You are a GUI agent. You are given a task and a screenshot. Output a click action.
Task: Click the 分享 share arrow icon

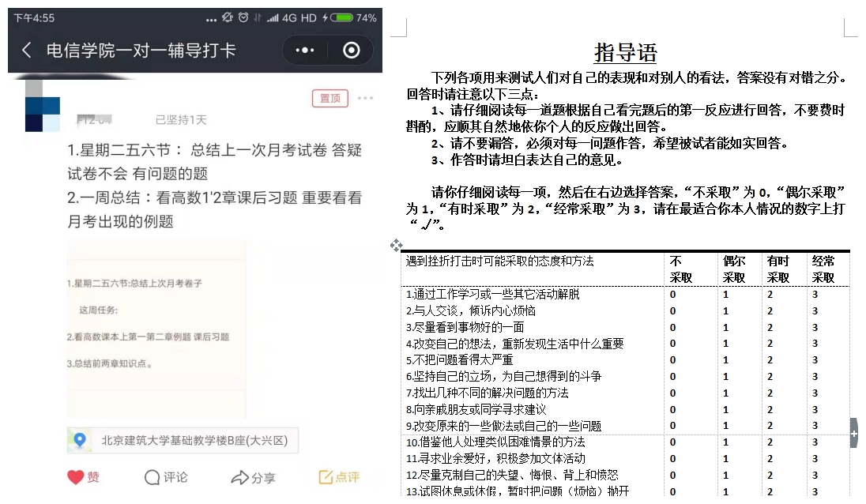coord(240,477)
